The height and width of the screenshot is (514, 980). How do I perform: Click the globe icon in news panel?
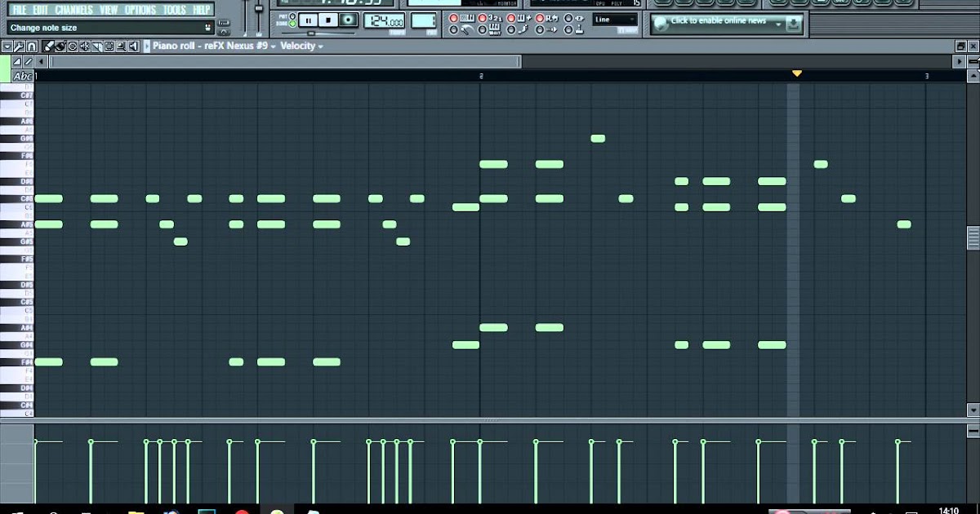coord(661,24)
